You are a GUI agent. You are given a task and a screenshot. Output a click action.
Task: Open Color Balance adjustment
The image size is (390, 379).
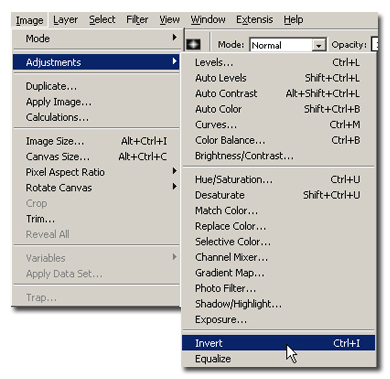click(x=278, y=140)
